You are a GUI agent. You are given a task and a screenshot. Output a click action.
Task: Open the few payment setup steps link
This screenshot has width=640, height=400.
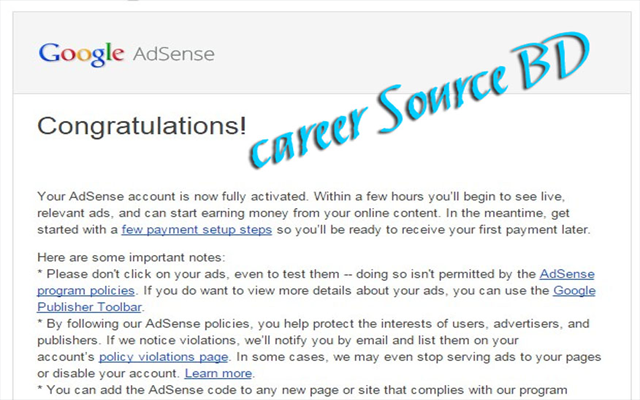[197, 229]
